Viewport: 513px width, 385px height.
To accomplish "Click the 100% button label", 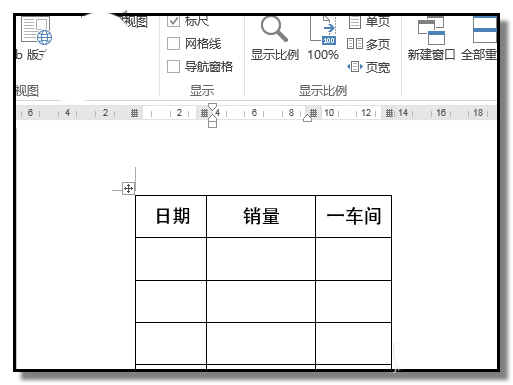I will click(x=323, y=55).
